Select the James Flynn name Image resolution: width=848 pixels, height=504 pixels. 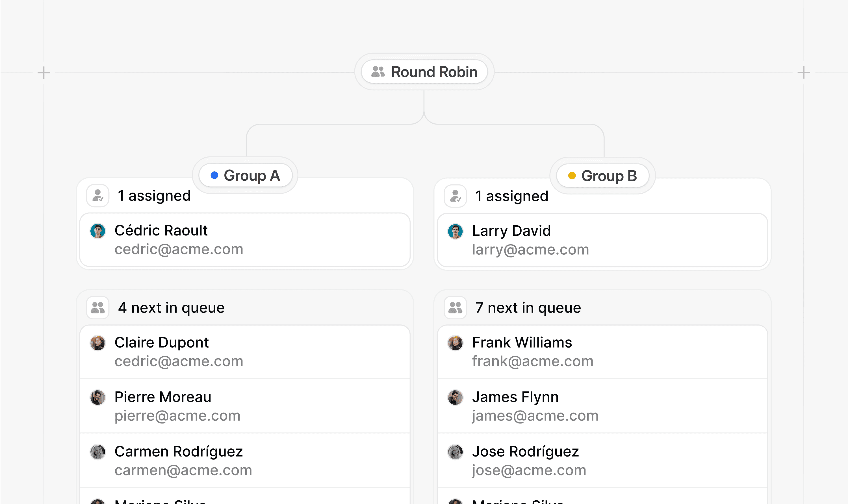click(515, 397)
